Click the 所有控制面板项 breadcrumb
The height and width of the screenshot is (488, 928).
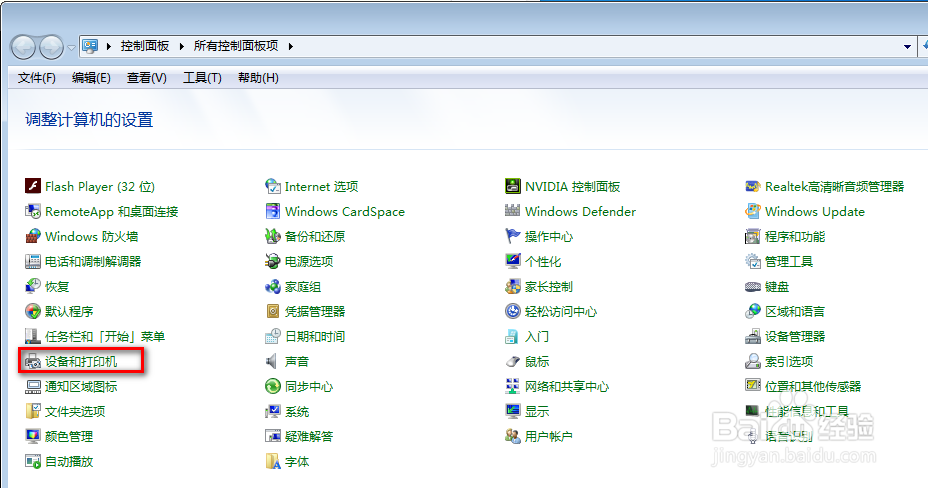(236, 46)
